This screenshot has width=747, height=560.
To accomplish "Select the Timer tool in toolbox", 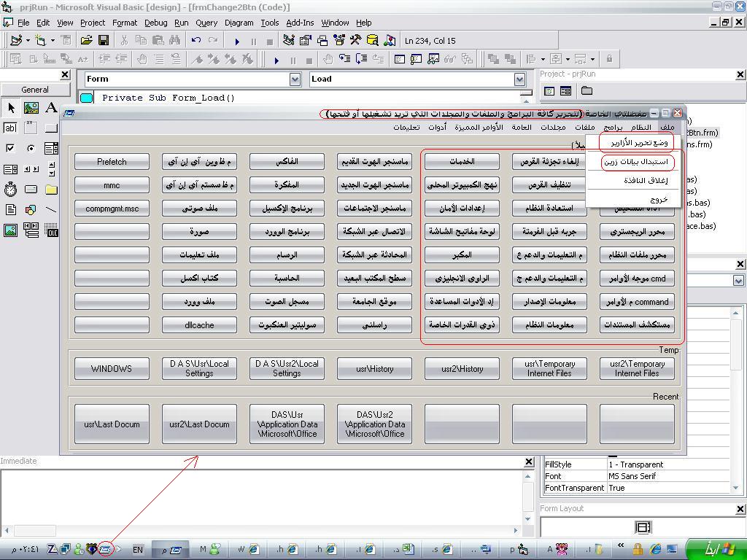I will click(10, 190).
